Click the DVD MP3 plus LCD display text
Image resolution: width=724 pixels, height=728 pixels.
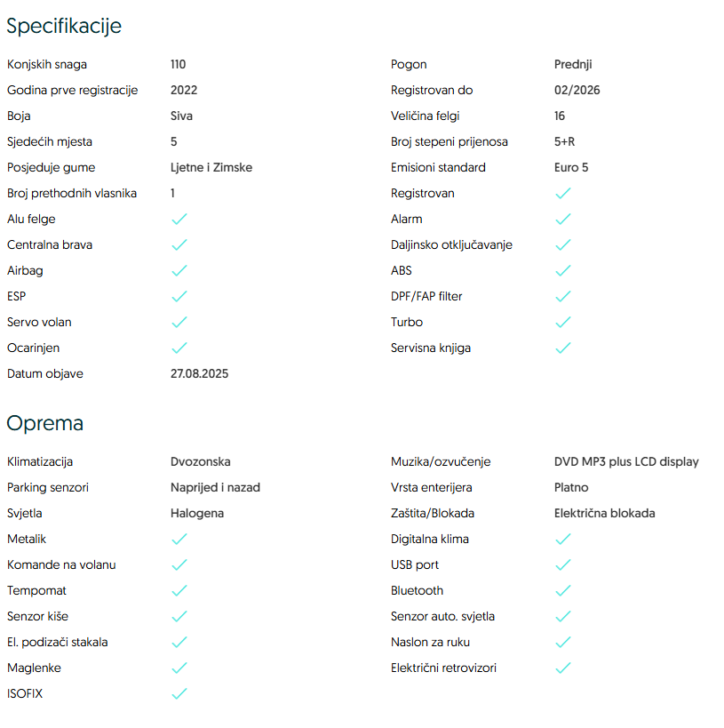626,461
